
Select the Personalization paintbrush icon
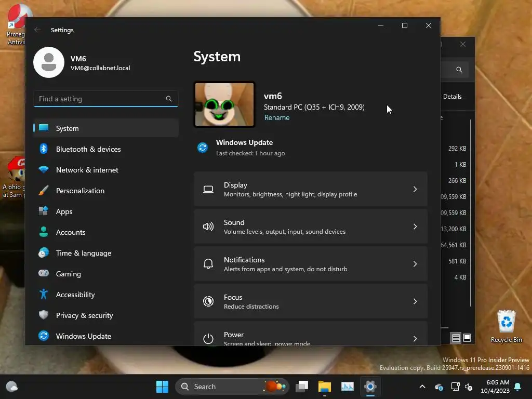[44, 191]
